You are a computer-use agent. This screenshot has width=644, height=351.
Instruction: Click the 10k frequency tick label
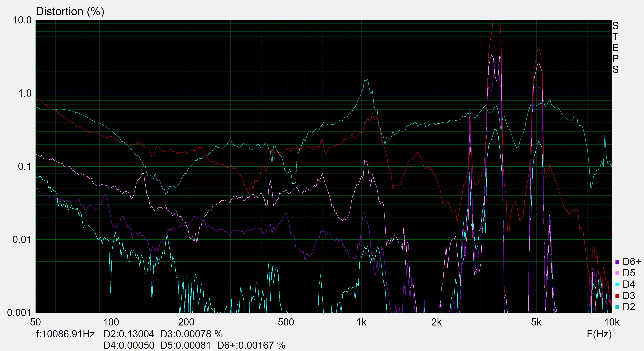pos(612,322)
